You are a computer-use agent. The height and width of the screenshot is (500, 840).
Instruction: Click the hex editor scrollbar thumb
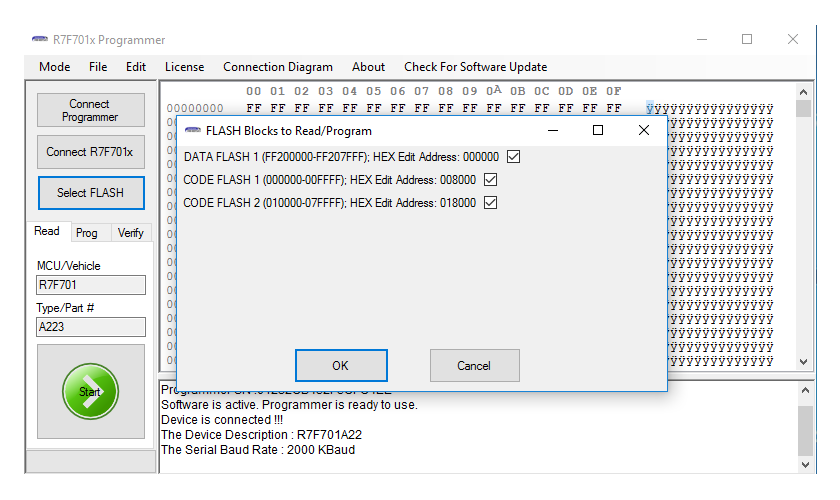[803, 108]
